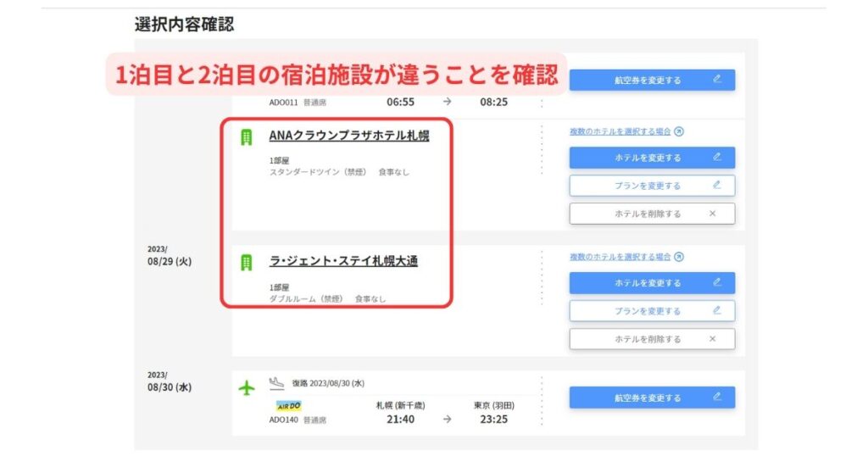Click pencil icon on ラ・ジェント ホテルを変更する button
Viewport: 868px width, 456px height.
click(717, 282)
